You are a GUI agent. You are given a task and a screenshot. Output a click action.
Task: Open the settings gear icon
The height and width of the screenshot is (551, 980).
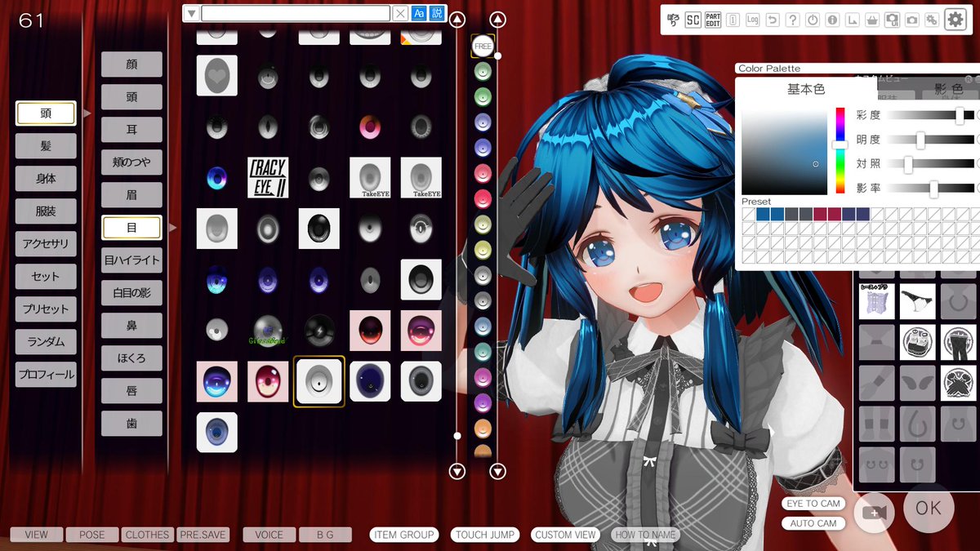coord(955,18)
